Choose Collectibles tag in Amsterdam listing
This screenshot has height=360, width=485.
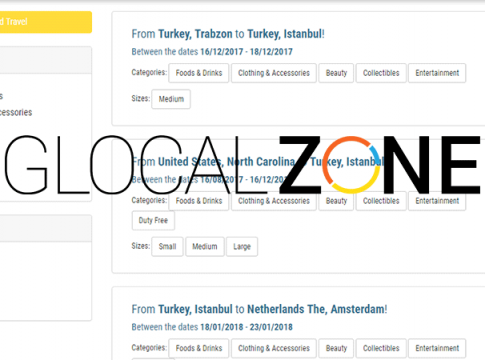381,348
